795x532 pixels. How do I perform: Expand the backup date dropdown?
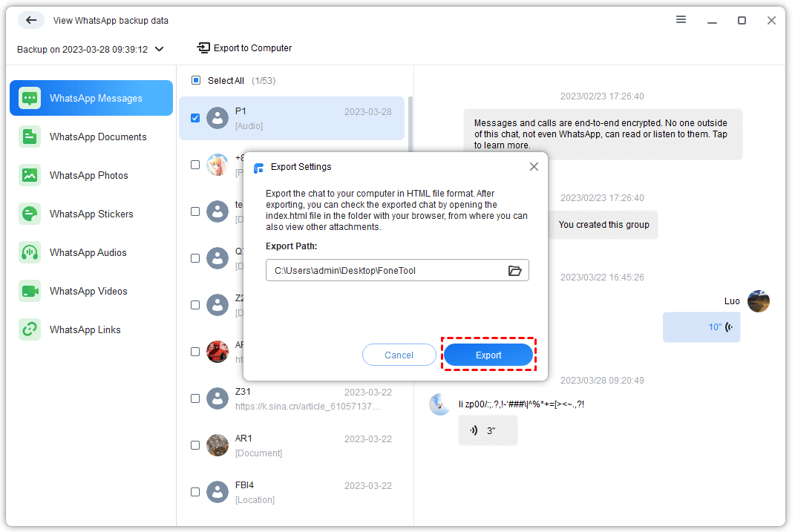tap(159, 50)
